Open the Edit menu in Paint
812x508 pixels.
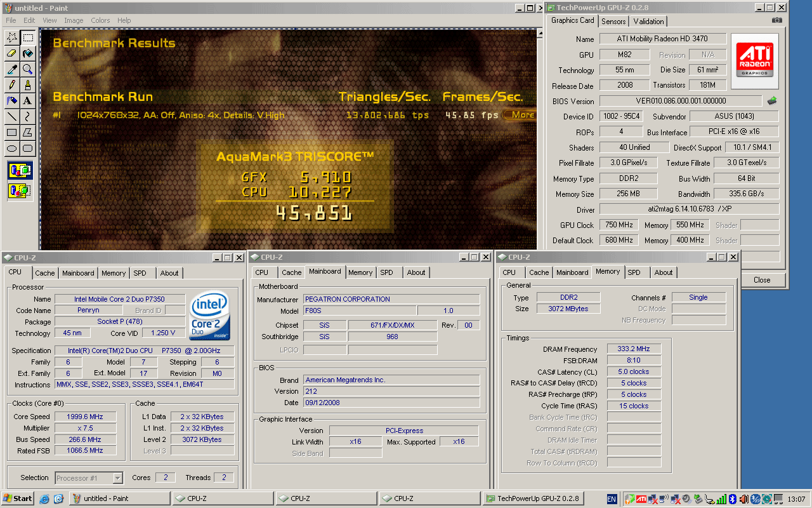(x=29, y=20)
